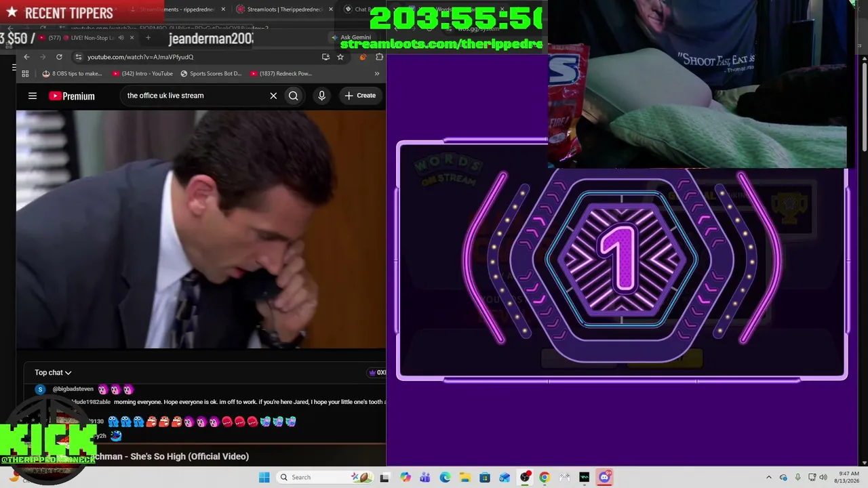Click the @bigbadsteven chat avatar
This screenshot has height=488, width=868.
[x=40, y=389]
